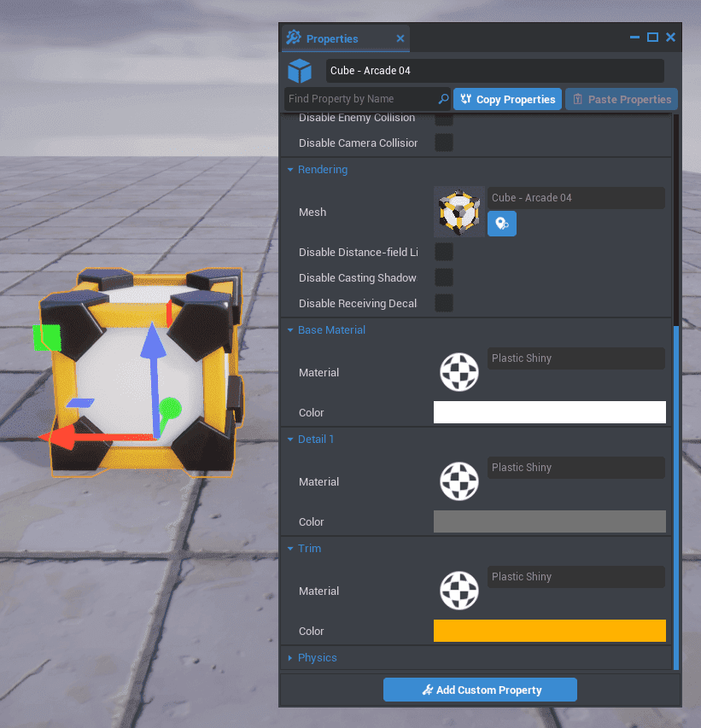The height and width of the screenshot is (728, 701).
Task: Click the Trim material sphere icon
Action: coord(459,591)
